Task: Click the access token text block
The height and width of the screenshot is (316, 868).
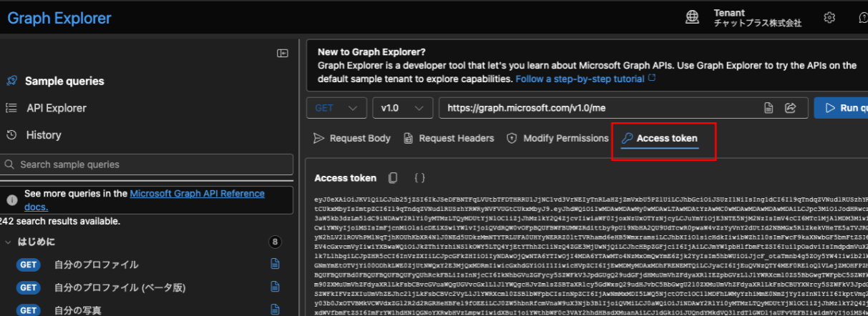Action: tap(591, 255)
